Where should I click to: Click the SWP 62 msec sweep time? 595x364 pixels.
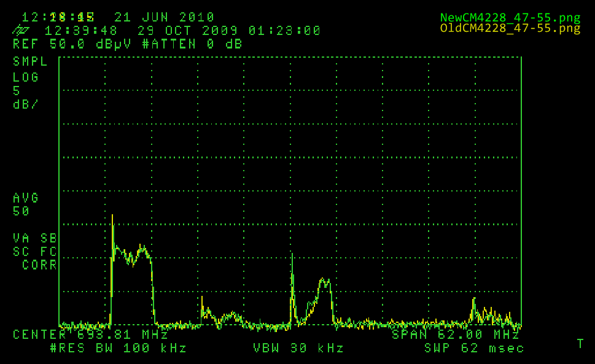(474, 348)
